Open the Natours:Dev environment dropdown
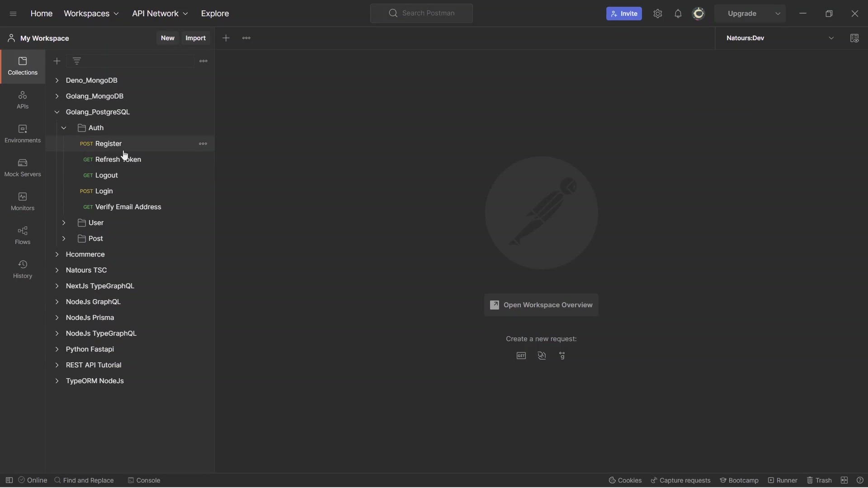This screenshot has height=488, width=868. click(x=781, y=38)
